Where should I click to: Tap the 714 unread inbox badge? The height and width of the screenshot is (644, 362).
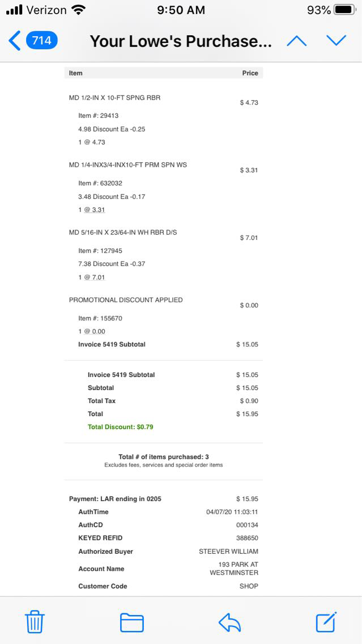41,41
